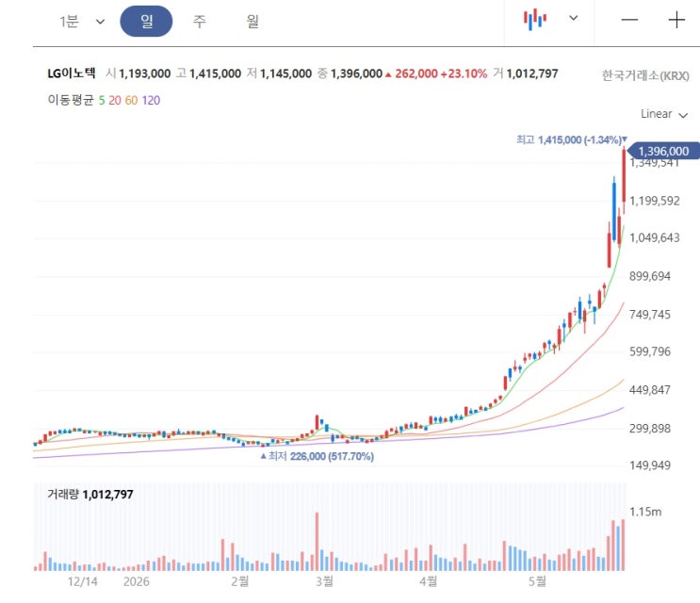Switch to the 주 weekly tab
Image resolution: width=700 pixels, height=603 pixels.
[x=200, y=21]
